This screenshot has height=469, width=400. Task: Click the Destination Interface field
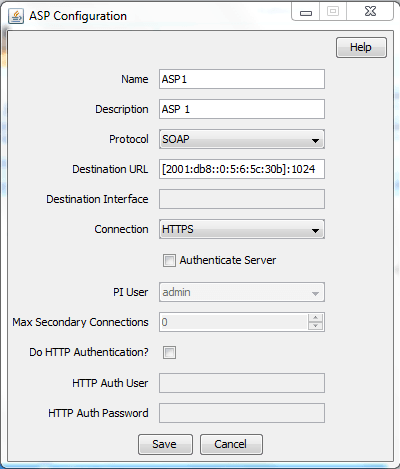(242, 199)
